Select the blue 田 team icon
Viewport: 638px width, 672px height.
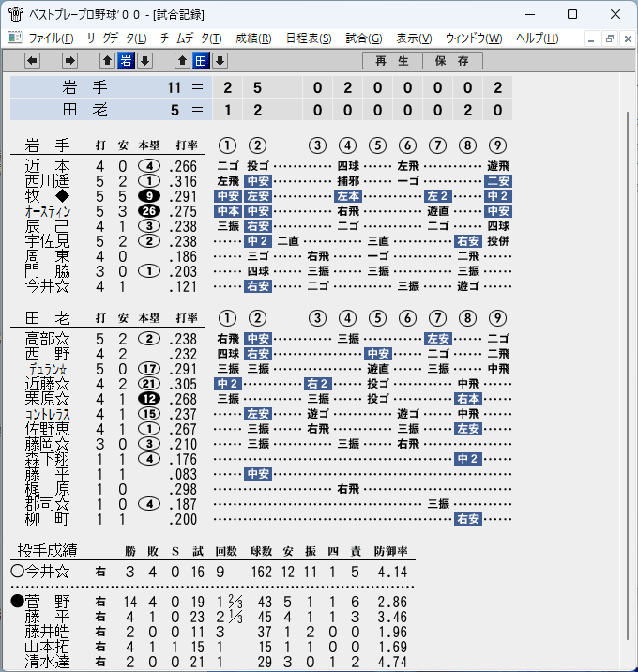[201, 60]
